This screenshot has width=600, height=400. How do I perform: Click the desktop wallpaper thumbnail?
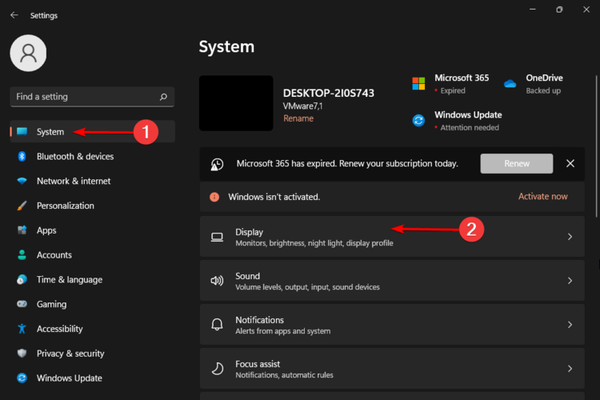coord(236,103)
